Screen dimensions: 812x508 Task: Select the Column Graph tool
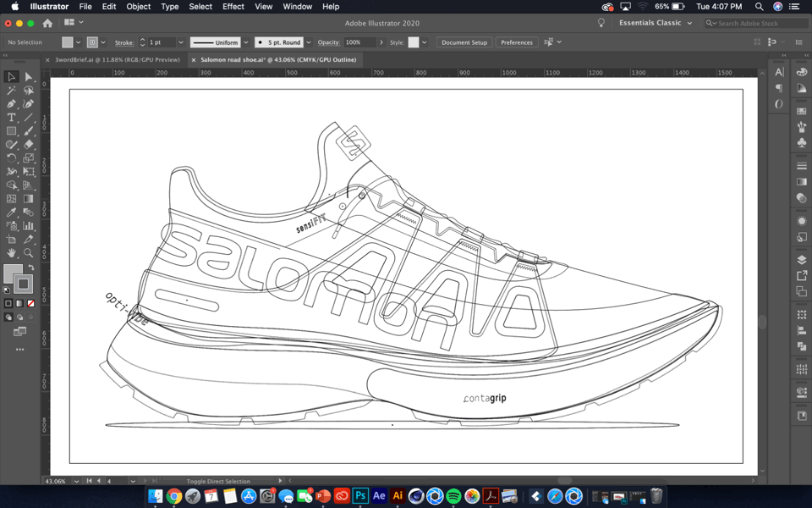[29, 225]
